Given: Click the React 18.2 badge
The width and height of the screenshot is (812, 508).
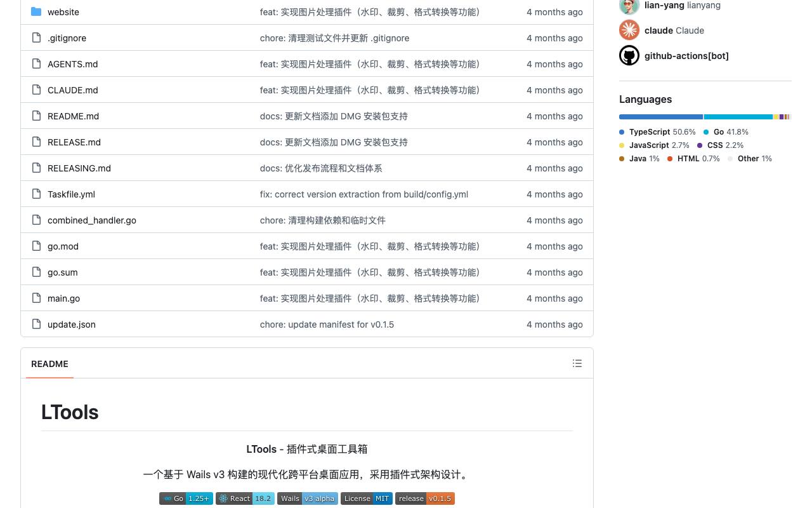Looking at the screenshot, I should (x=245, y=498).
